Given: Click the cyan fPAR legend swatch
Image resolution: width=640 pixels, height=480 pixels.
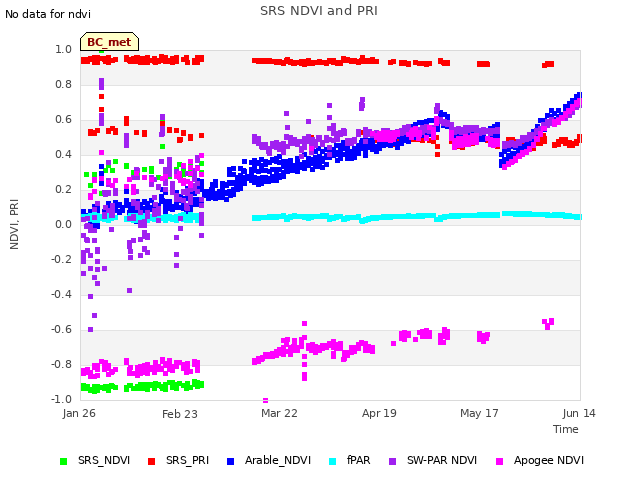Looking at the screenshot, I should click(x=333, y=462).
